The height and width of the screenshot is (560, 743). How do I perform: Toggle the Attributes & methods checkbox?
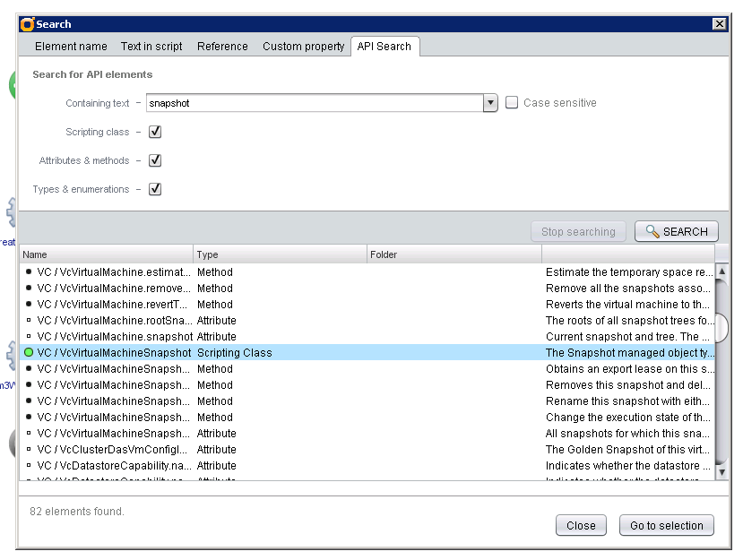[x=155, y=160]
